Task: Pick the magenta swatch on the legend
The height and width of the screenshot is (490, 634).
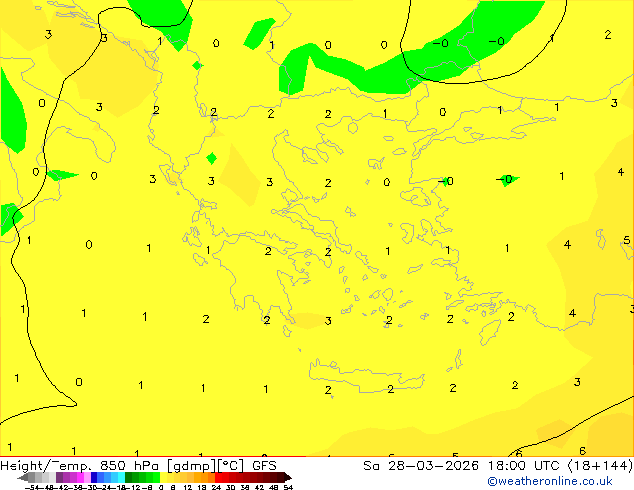Action: click(x=80, y=477)
